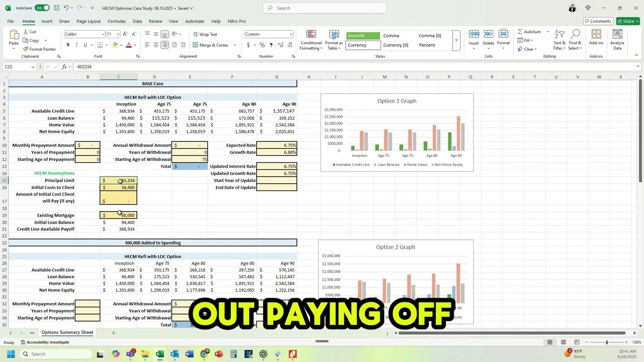Switch to the Data tab
The width and height of the screenshot is (644, 362).
click(x=137, y=21)
